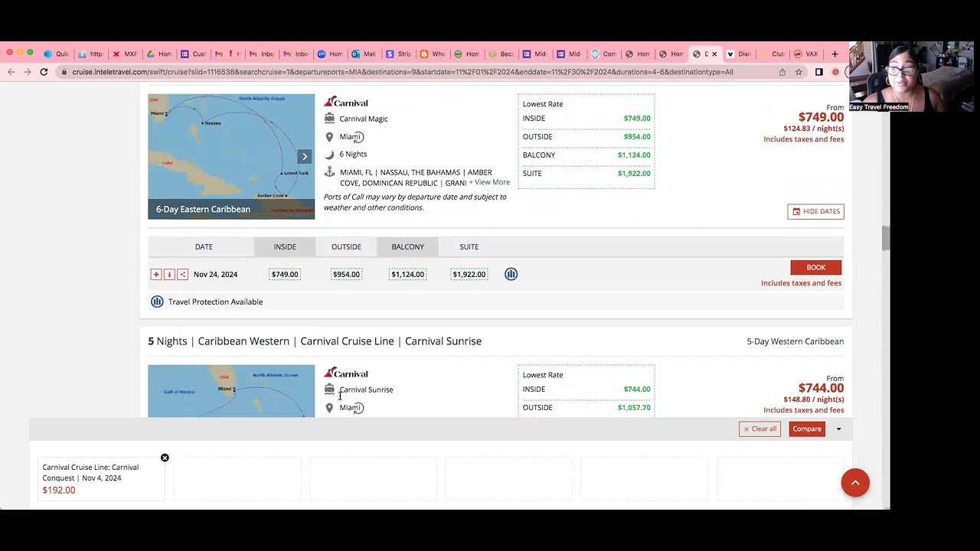Collapse compare tray with down arrow

pyautogui.click(x=838, y=429)
